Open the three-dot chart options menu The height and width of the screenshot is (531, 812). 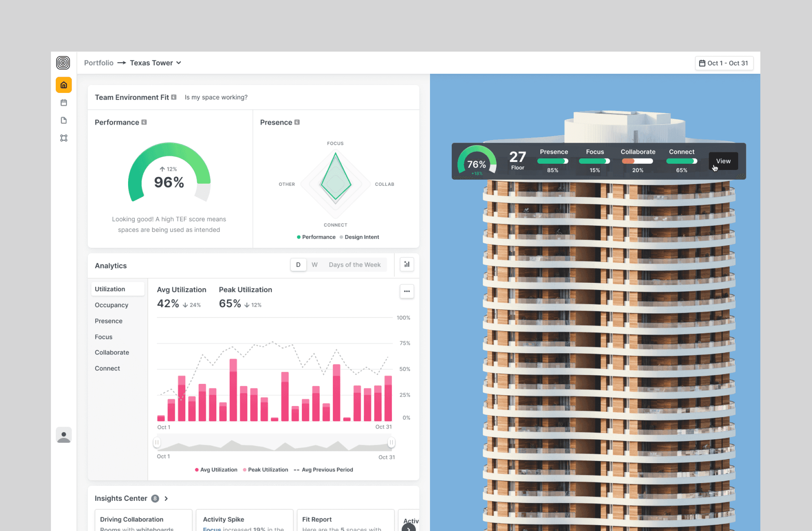pyautogui.click(x=407, y=291)
